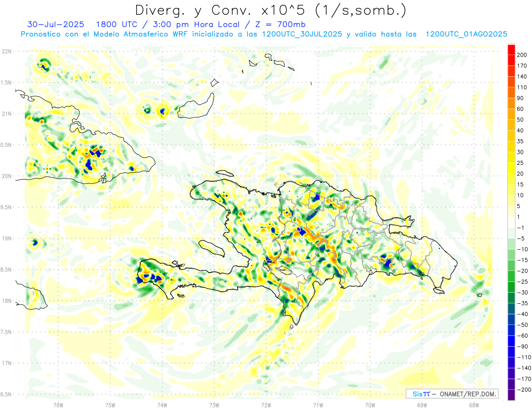Click the "1.5N" latitude label

7,82
